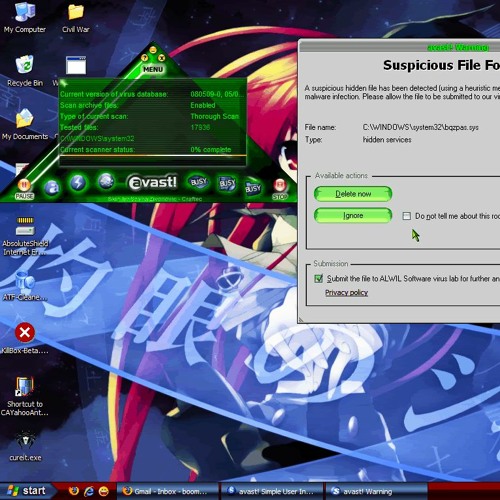The image size is (500, 500).
Task: Click the 'Thorough Scan' value
Action: coord(215,116)
